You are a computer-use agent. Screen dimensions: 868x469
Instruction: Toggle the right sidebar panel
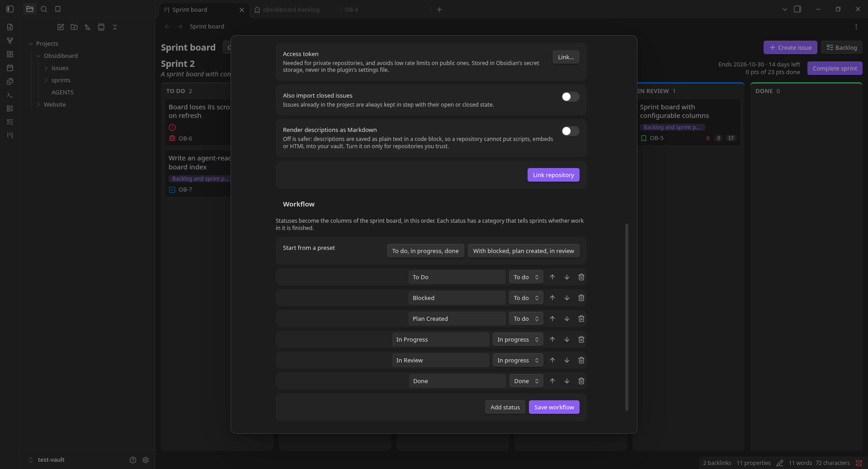[x=797, y=9]
